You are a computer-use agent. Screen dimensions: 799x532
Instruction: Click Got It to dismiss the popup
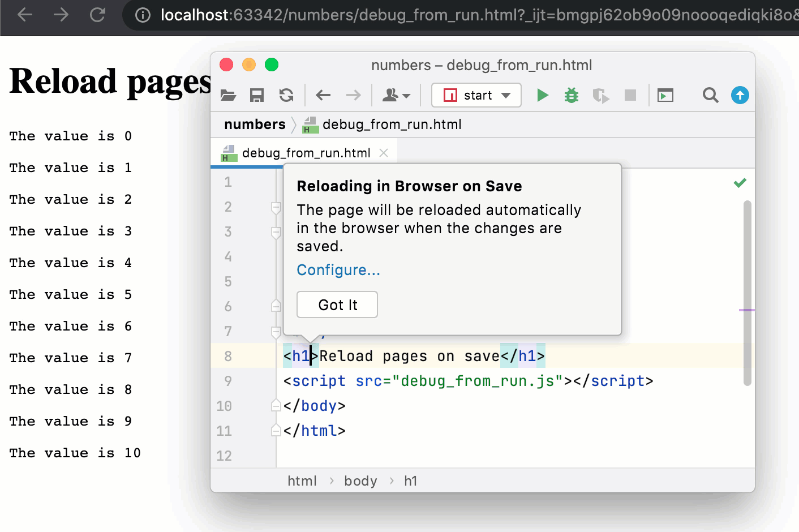337,304
